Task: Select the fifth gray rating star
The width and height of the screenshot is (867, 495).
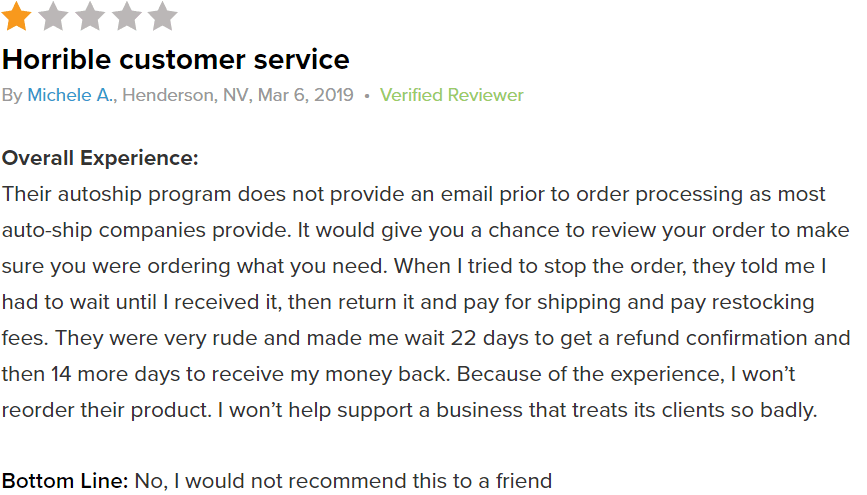Action: click(163, 15)
